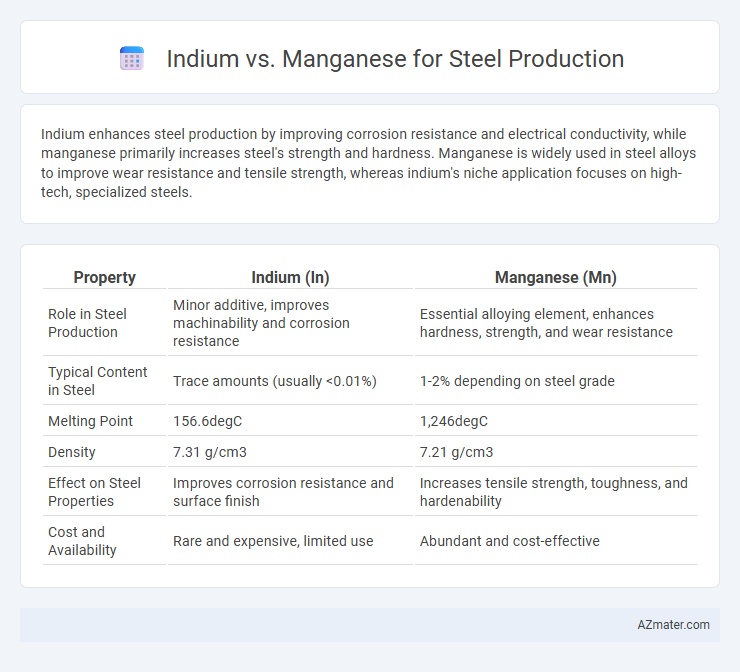Select the 'Indium (In)' column header
This screenshot has width=740, height=672.
[290, 277]
